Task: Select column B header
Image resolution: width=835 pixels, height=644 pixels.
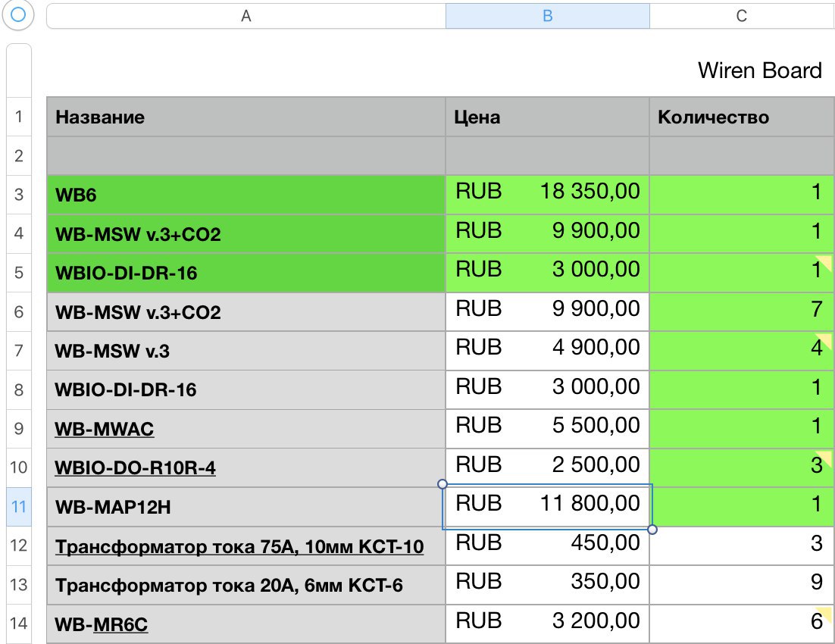Action: click(x=547, y=16)
